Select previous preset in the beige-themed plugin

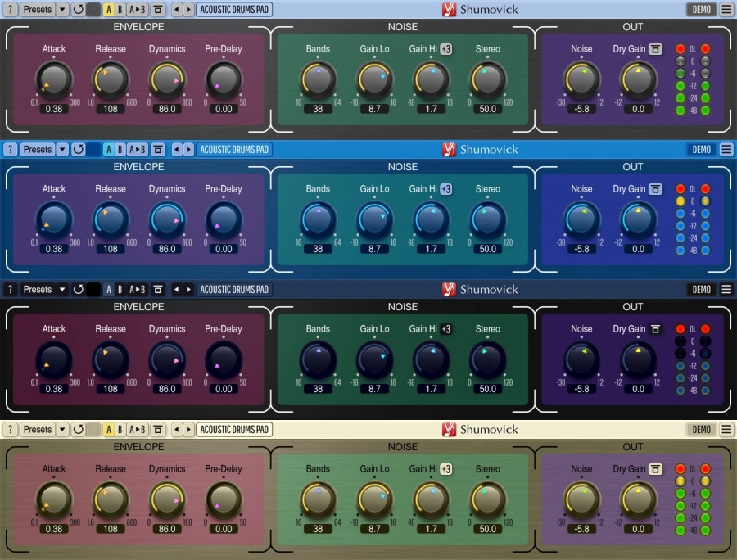point(177,429)
